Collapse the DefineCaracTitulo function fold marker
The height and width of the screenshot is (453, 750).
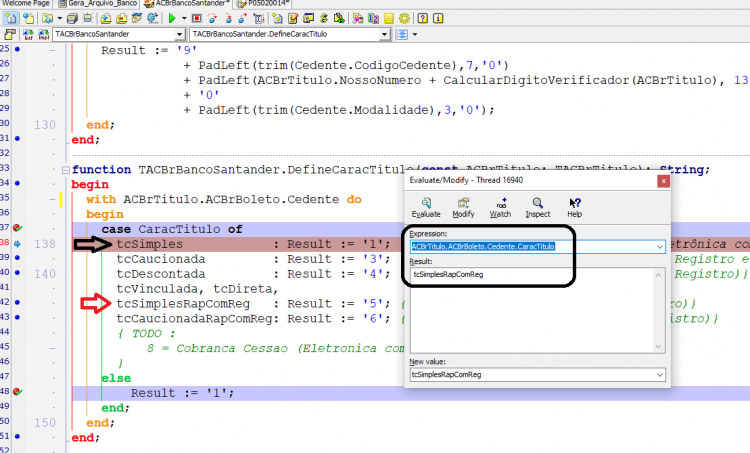66,170
